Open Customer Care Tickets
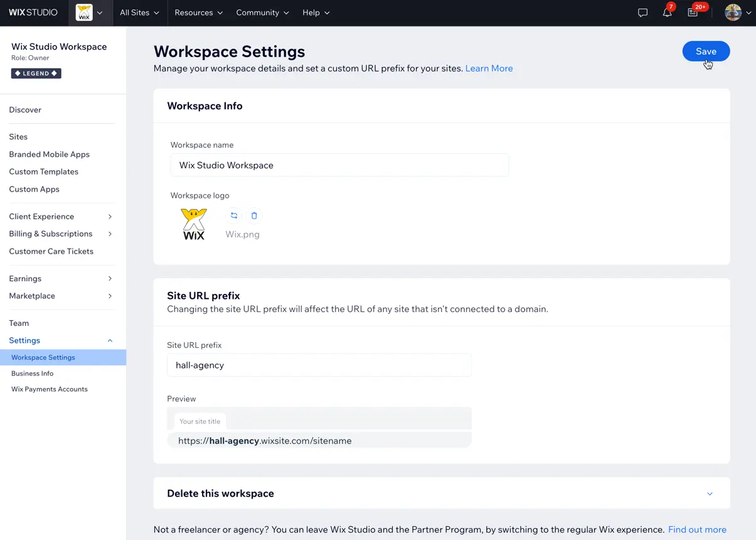Image resolution: width=756 pixels, height=540 pixels. 51,251
